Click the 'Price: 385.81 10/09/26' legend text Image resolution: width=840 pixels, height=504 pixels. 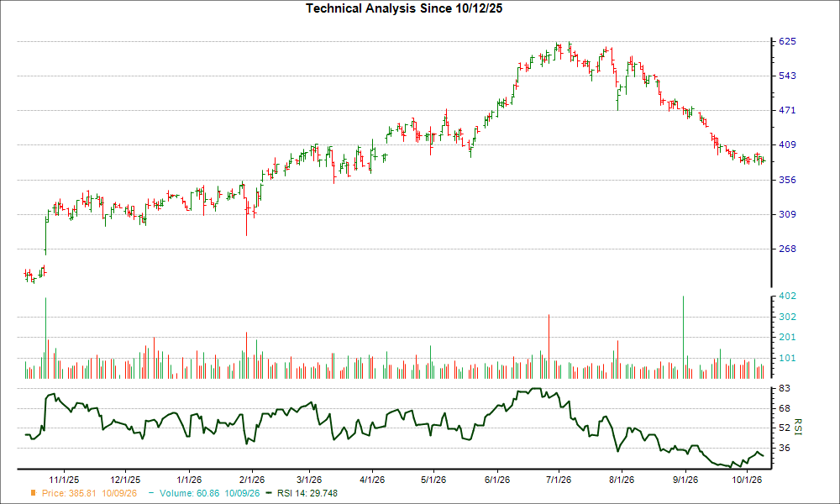coord(90,493)
